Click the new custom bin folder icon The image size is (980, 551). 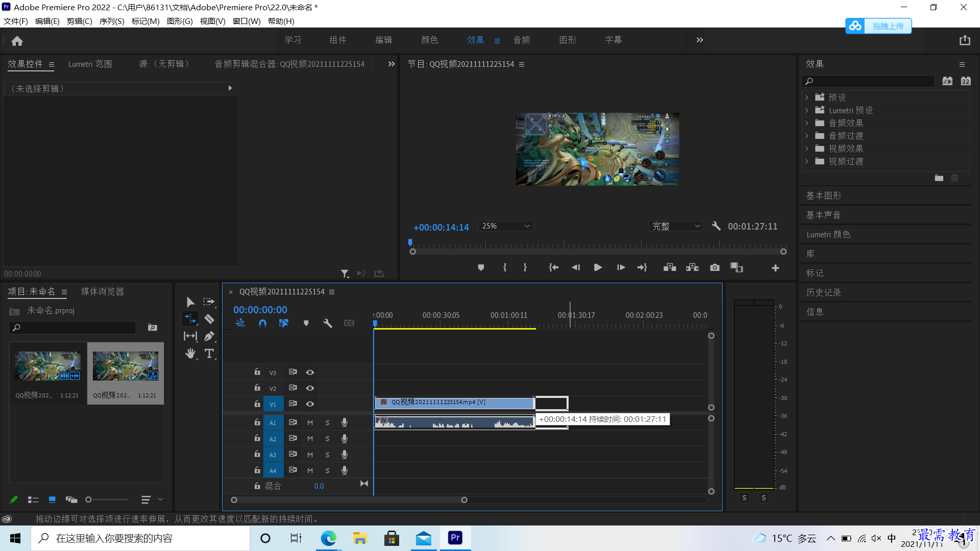coord(939,178)
